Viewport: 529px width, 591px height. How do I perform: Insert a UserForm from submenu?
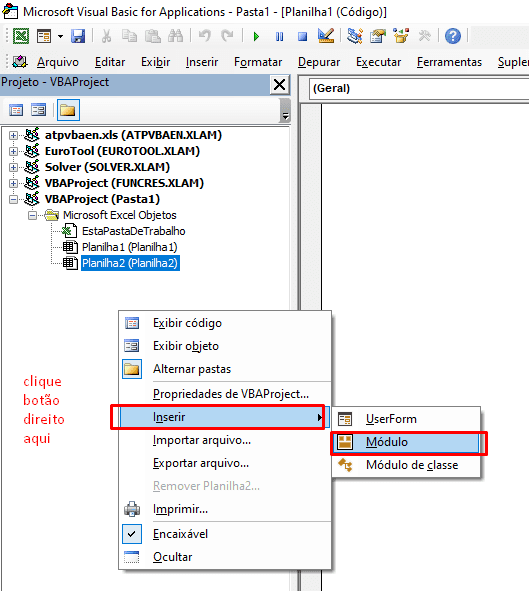click(406, 419)
